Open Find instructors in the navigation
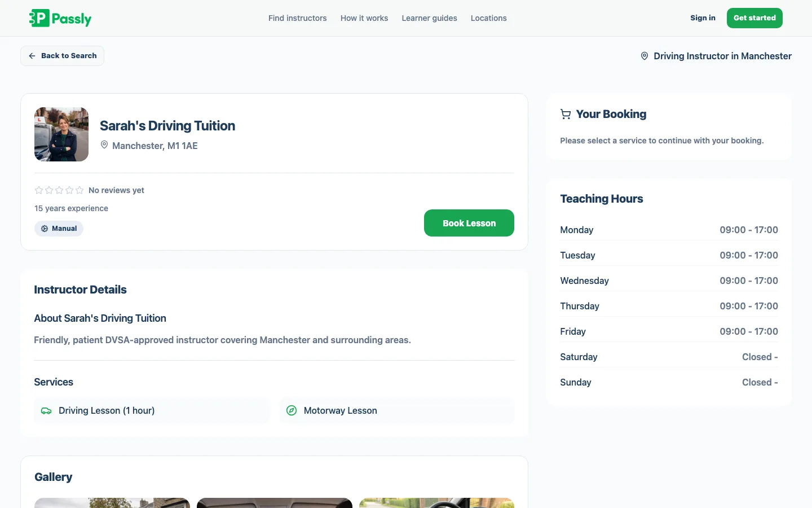Screen dimensions: 812x508 pyautogui.click(x=298, y=18)
